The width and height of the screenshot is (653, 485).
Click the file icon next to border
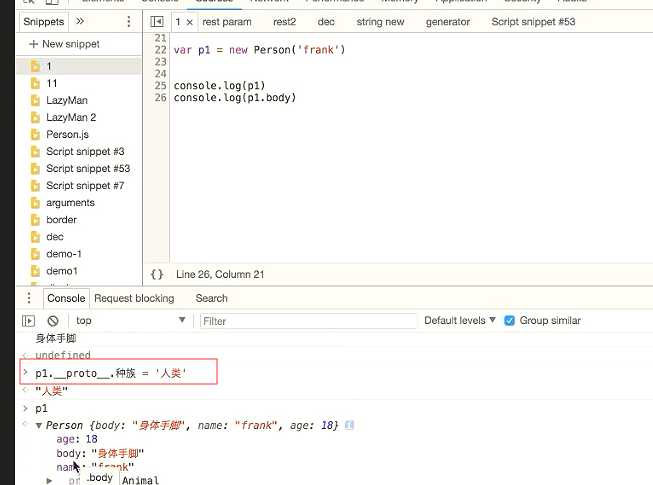click(35, 220)
